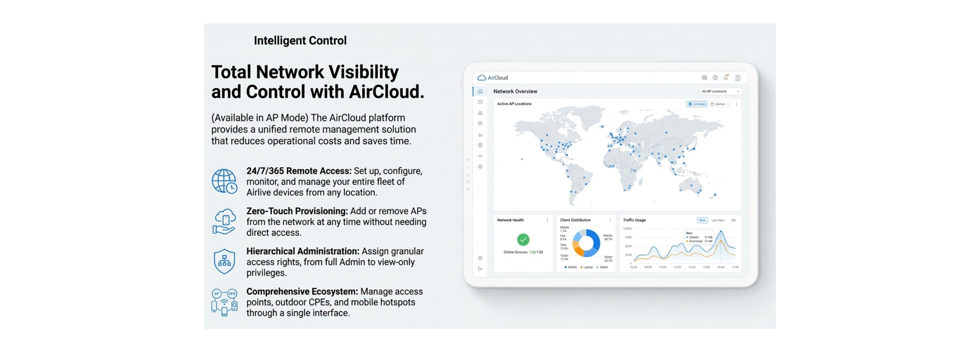Switch Traffic Usage to 24h

pos(733,220)
